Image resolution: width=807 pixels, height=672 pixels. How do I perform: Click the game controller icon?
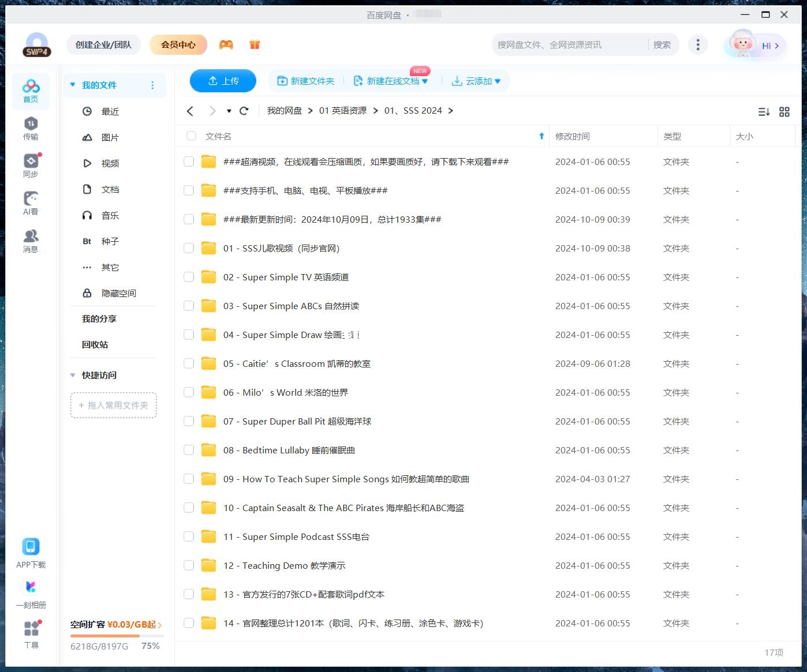point(226,44)
